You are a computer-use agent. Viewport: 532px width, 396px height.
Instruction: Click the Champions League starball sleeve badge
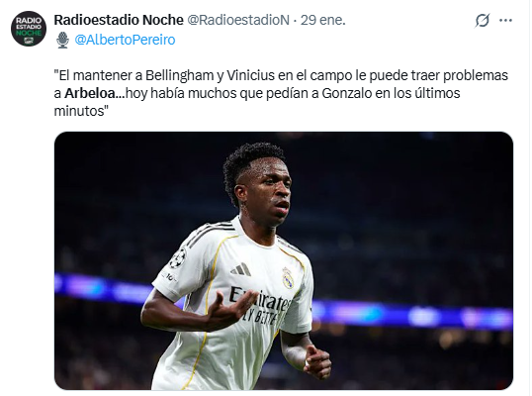pyautogui.click(x=178, y=258)
